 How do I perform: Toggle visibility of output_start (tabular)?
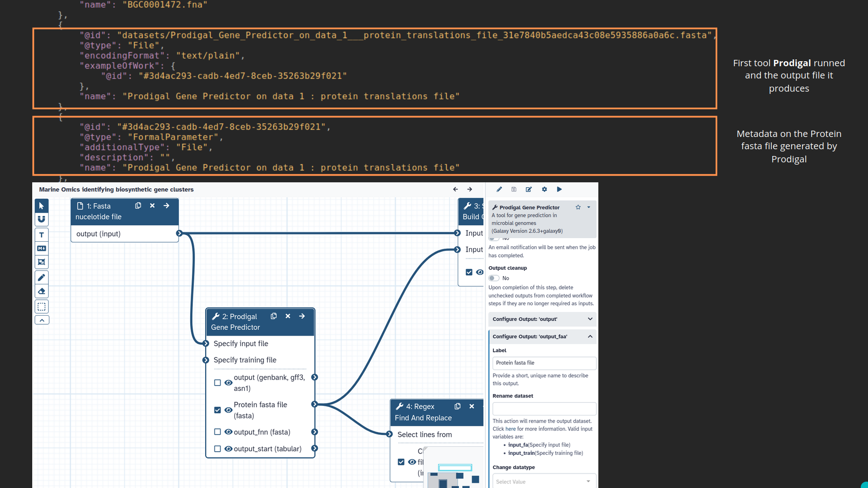228,449
